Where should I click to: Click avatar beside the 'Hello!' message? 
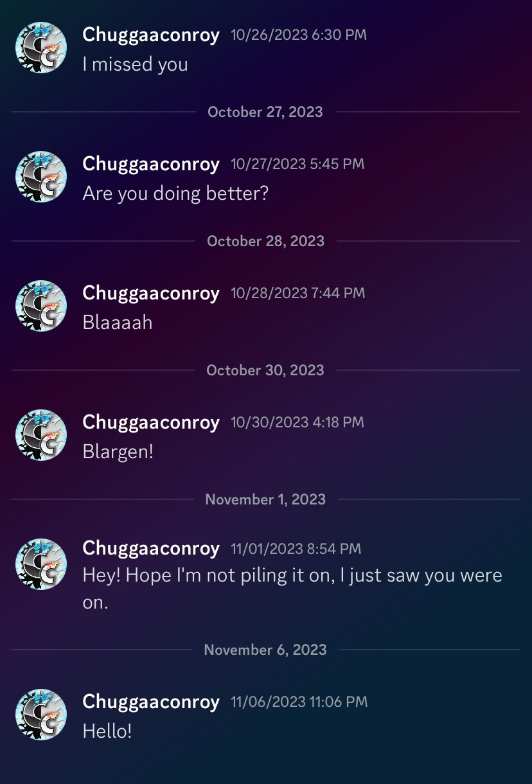click(41, 715)
